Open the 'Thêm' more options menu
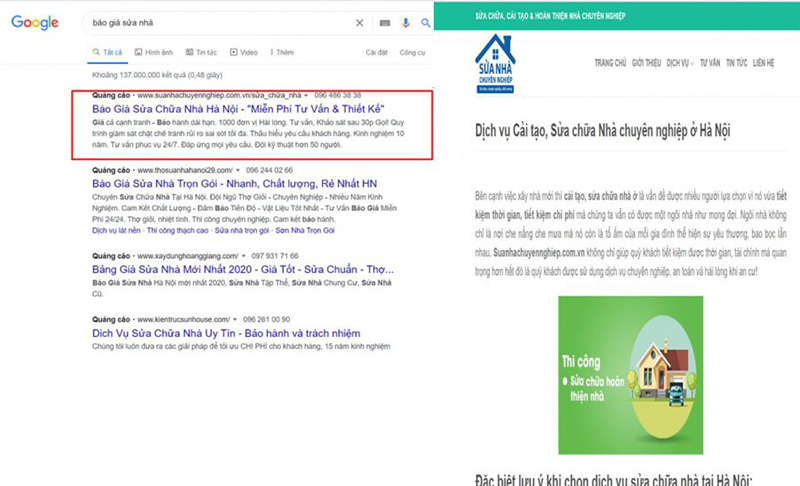Screen dimensions: 800x486 282,53
